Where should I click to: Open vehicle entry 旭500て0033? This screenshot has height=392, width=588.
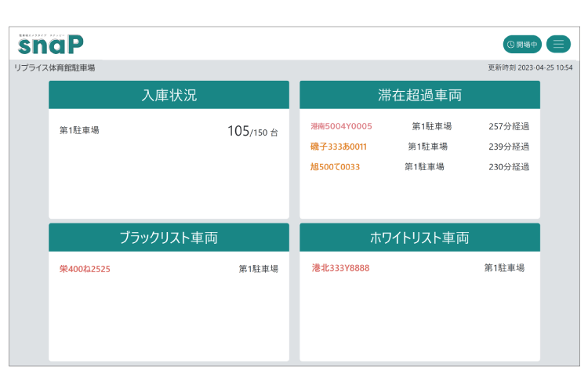tap(335, 167)
